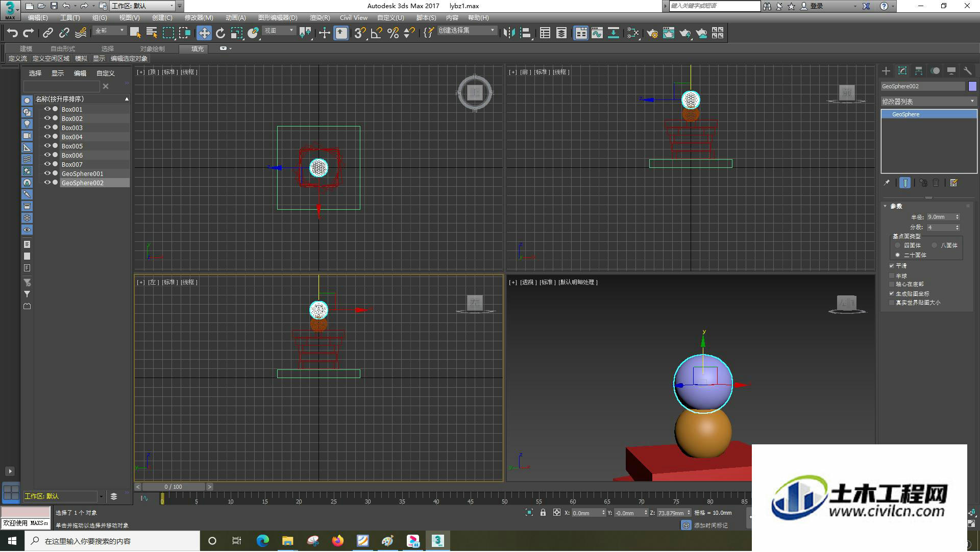Activate Select and Rotate tool

pos(220,33)
